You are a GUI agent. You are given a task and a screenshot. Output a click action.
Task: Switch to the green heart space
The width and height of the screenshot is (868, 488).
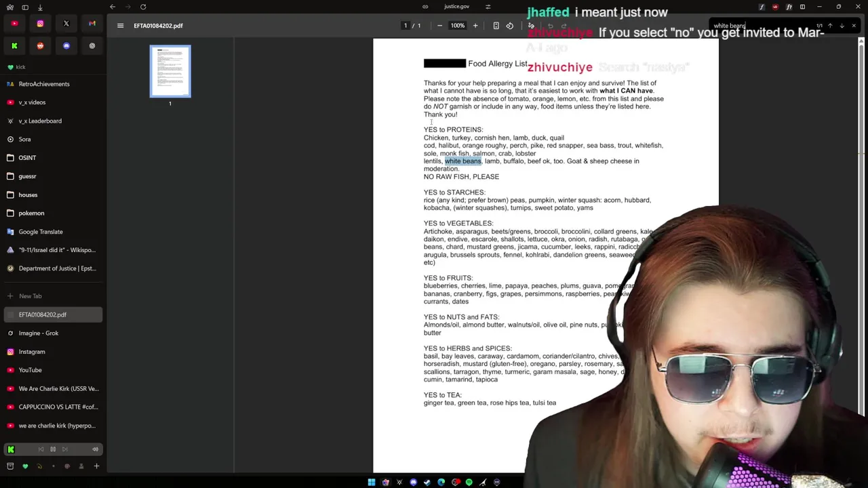coord(25,466)
